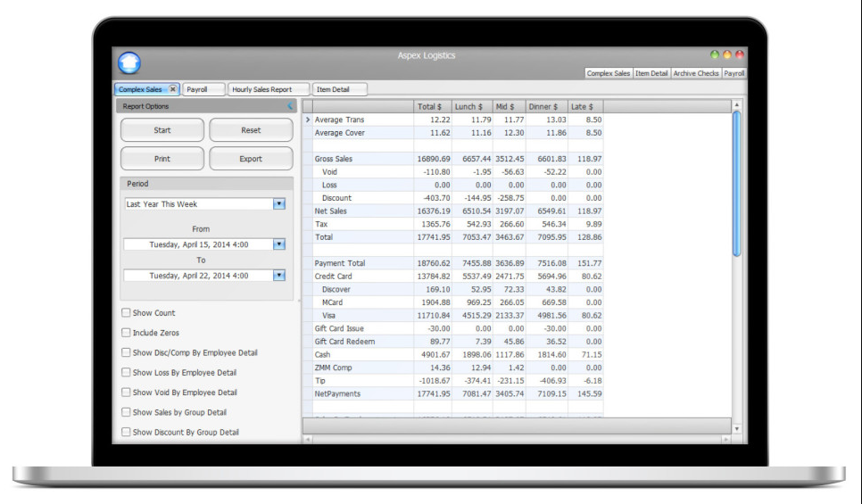
Task: Click the horizontal scrollbar track
Action: coord(517,439)
